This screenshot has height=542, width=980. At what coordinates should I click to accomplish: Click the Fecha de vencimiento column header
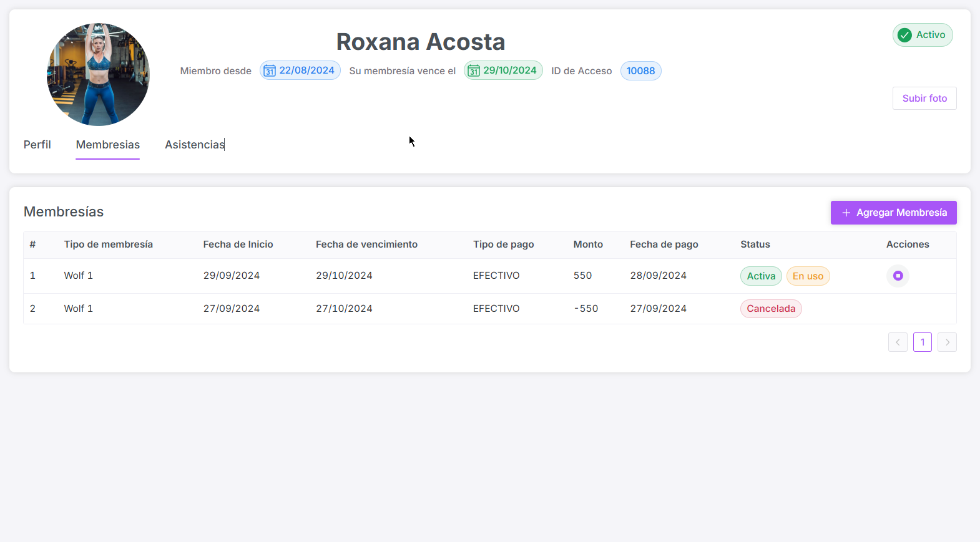click(366, 244)
